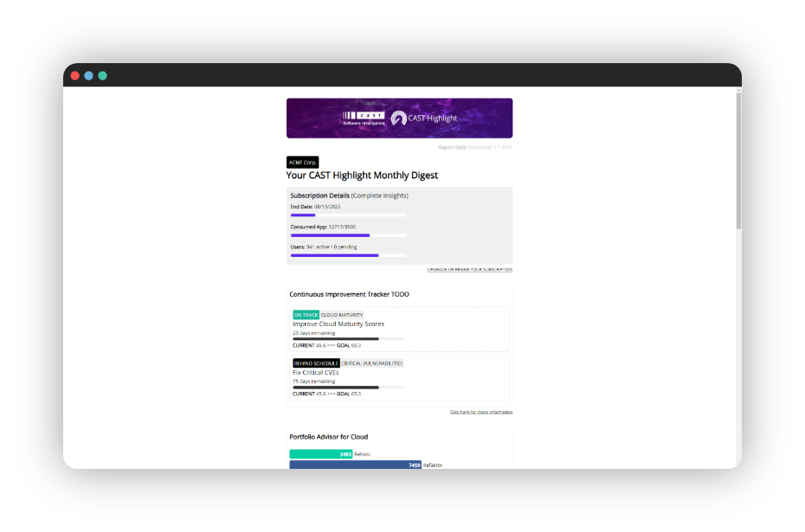The image size is (805, 532).
Task: Click the red window close dot
Action: tap(75, 75)
